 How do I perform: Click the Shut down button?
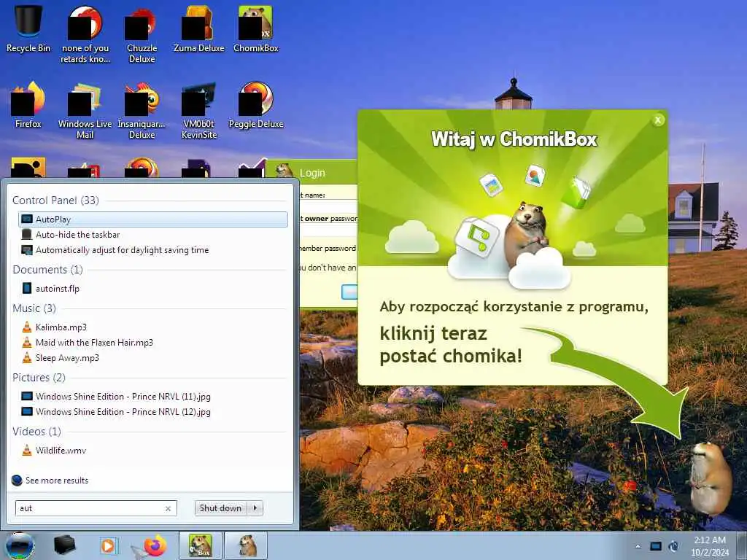click(x=221, y=508)
